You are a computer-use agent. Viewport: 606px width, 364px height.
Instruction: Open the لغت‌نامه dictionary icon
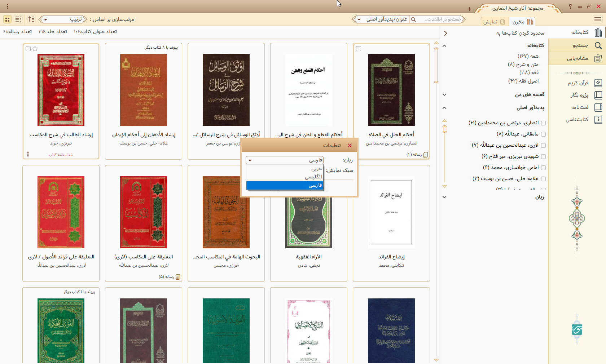click(x=598, y=107)
